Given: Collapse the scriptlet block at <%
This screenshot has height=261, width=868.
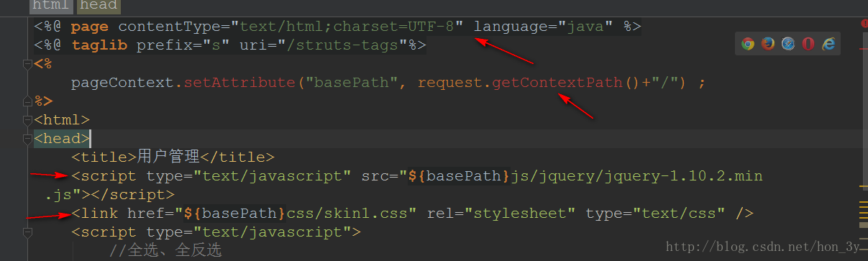Looking at the screenshot, I should [x=27, y=64].
